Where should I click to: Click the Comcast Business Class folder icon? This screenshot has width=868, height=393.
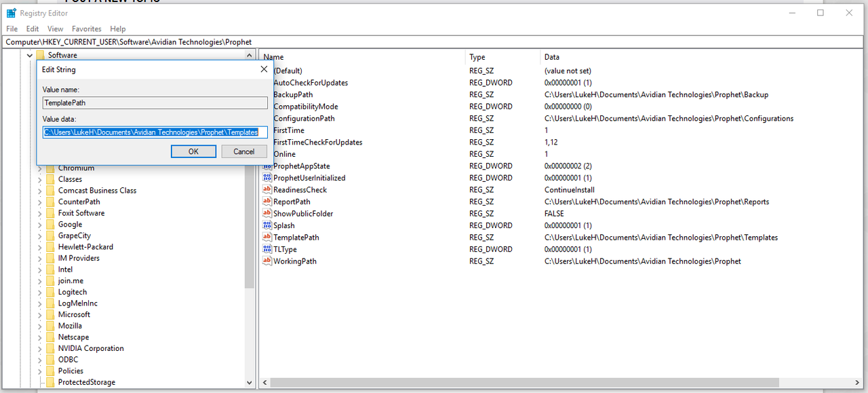point(50,190)
